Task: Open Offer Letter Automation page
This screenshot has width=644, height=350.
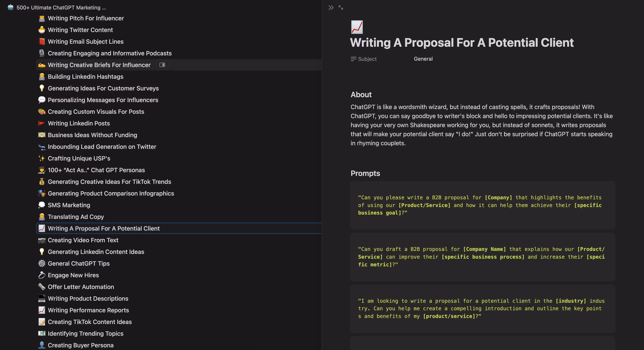Action: point(81,287)
